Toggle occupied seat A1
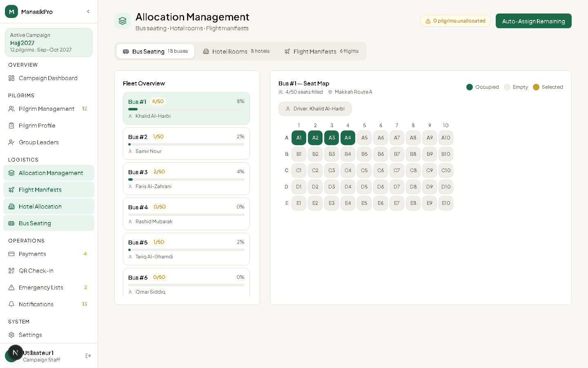Viewport: 588px width, 368px height. tap(299, 138)
